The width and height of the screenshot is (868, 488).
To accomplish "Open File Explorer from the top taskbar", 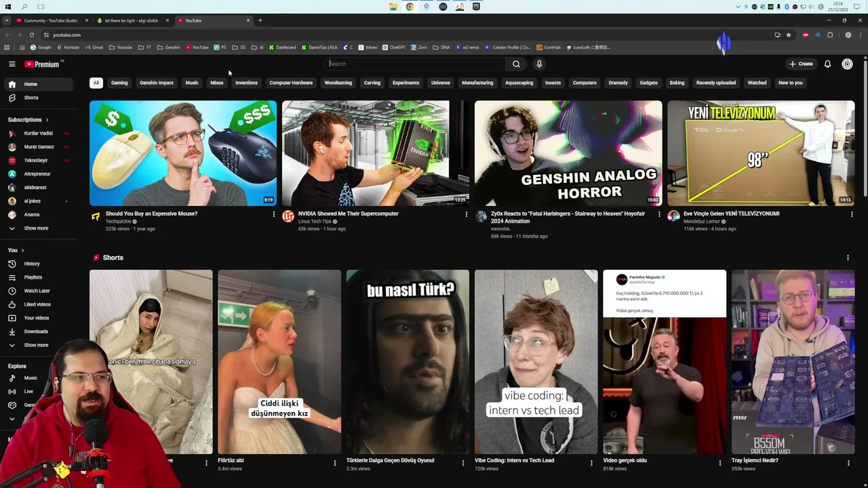I will tap(393, 7).
